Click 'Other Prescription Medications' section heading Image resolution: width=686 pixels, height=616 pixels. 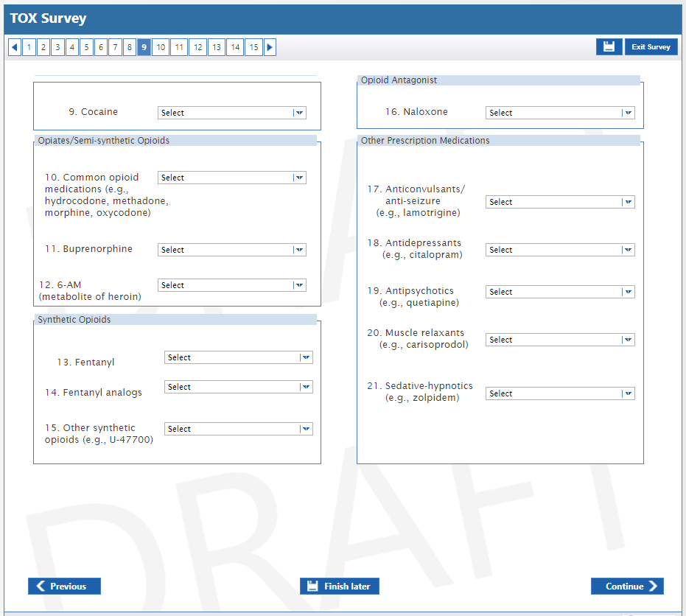click(425, 141)
